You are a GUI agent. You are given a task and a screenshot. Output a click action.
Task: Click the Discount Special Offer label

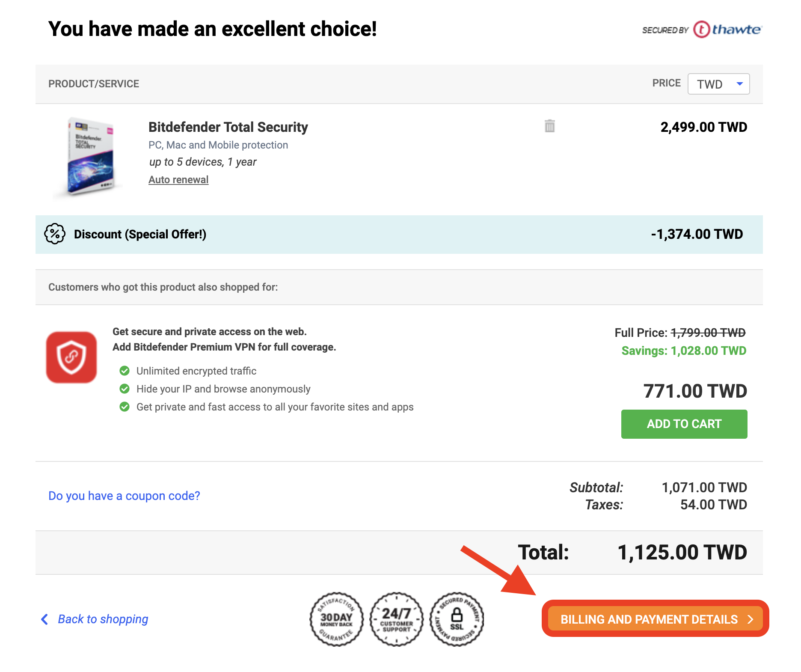(x=140, y=234)
